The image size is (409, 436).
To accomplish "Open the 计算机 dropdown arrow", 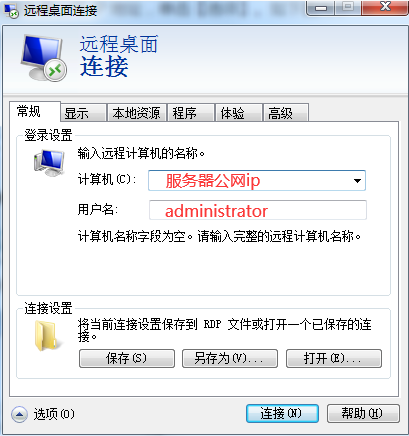I will (357, 181).
